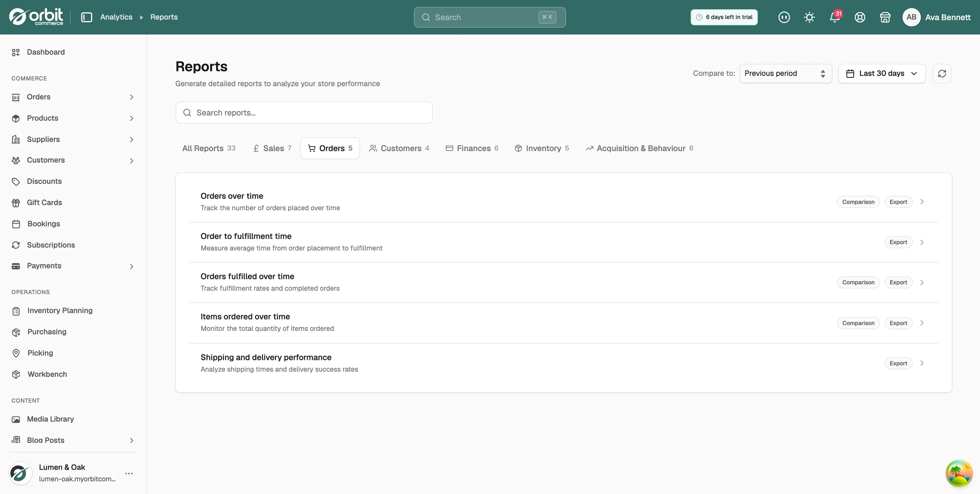Switch to the Customers reports tab
This screenshot has height=494, width=980.
pos(399,148)
